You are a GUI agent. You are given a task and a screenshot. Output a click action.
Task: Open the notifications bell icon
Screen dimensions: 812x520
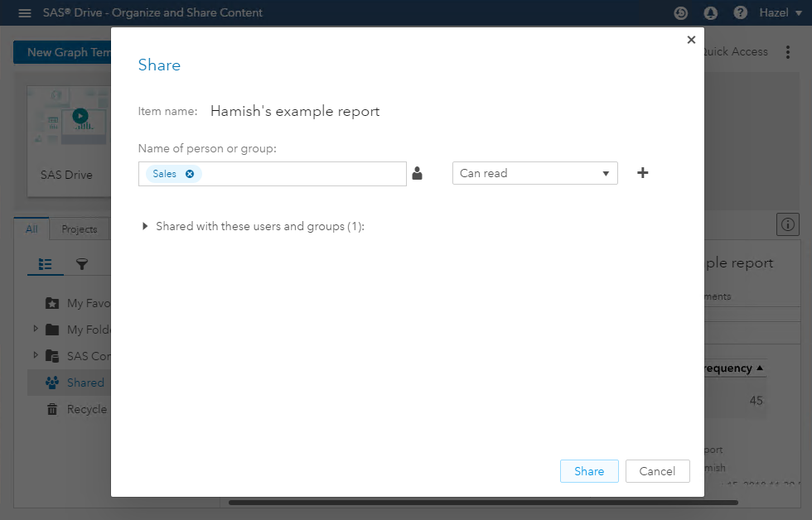710,13
